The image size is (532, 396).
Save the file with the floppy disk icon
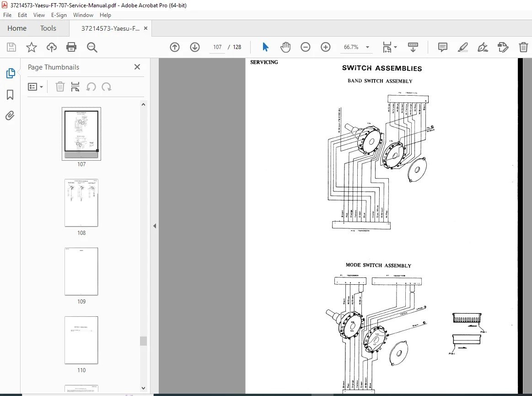coord(11,47)
